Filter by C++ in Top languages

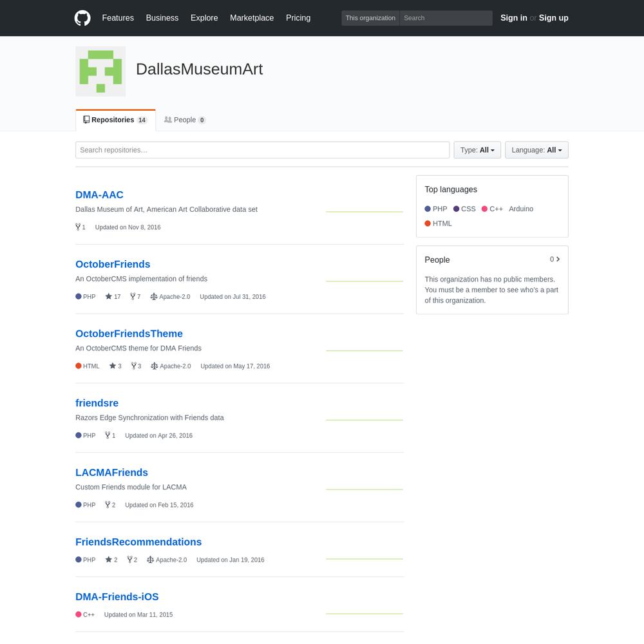click(492, 209)
